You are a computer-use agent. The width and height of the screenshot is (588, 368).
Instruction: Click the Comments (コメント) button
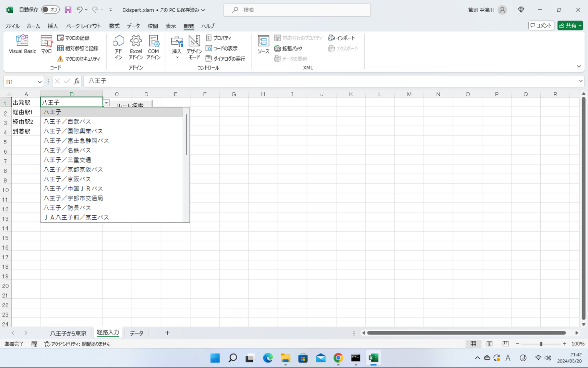(x=541, y=26)
